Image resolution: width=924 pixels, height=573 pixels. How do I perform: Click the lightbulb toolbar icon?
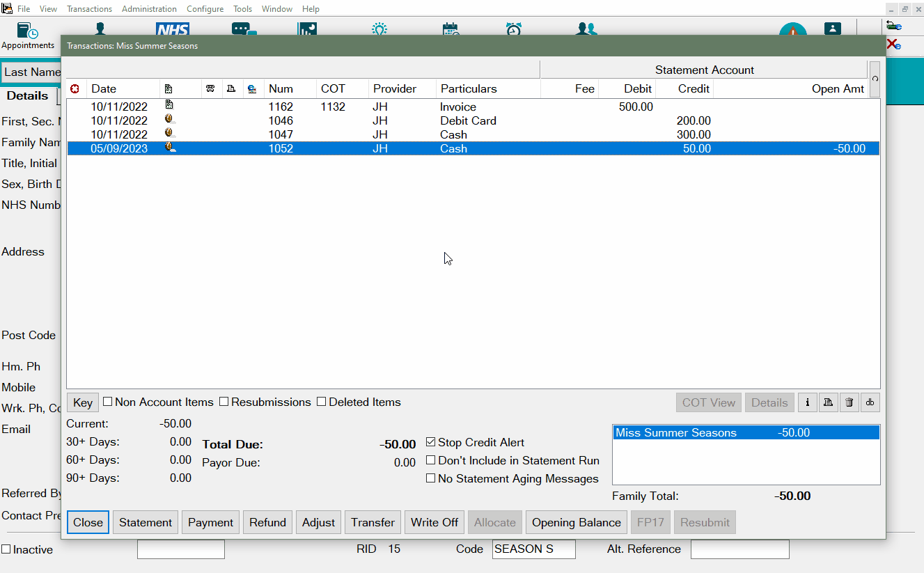click(x=379, y=29)
